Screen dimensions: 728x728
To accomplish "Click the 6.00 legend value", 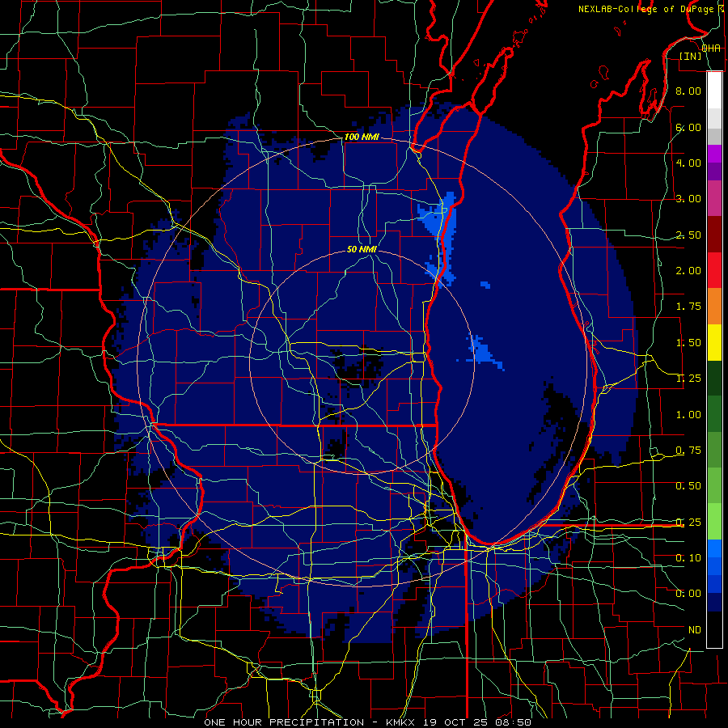I will (688, 127).
